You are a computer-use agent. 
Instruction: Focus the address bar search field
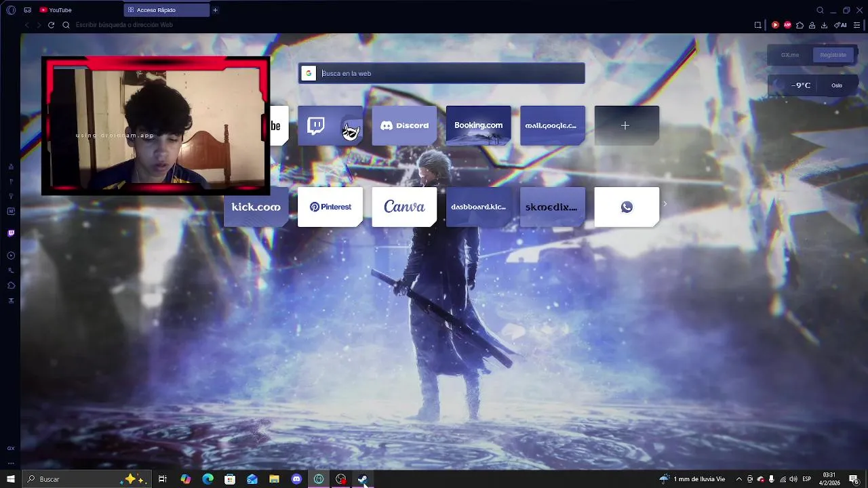tap(407, 25)
